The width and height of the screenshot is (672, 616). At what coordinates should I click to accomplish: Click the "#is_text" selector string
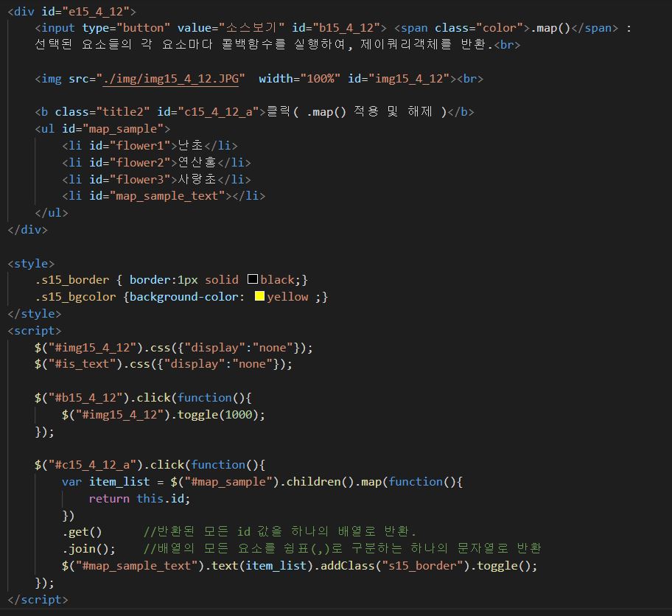click(83, 364)
